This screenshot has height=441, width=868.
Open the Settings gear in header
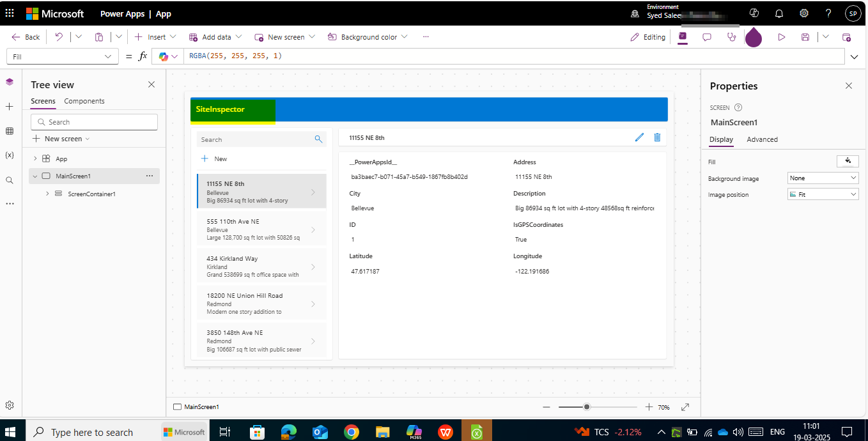click(804, 13)
